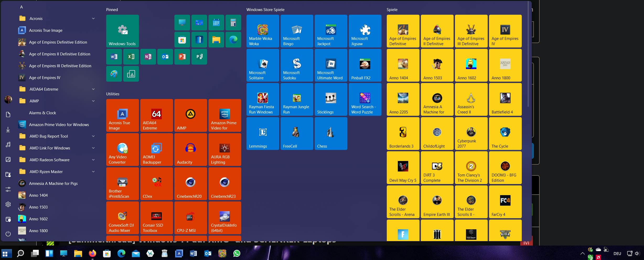Open Firefox from the taskbar
This screenshot has width=644, height=260.
pyautogui.click(x=92, y=253)
